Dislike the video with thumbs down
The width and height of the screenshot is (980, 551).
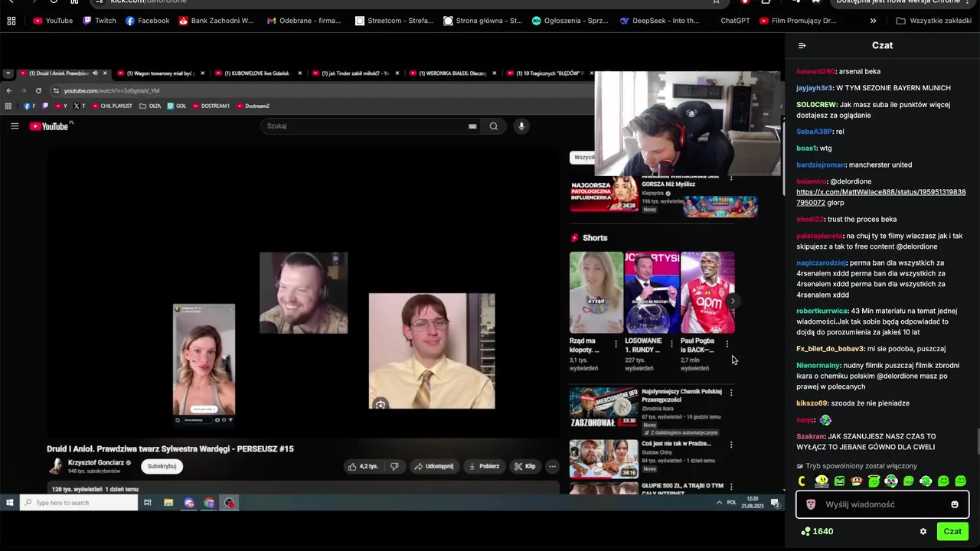(394, 466)
